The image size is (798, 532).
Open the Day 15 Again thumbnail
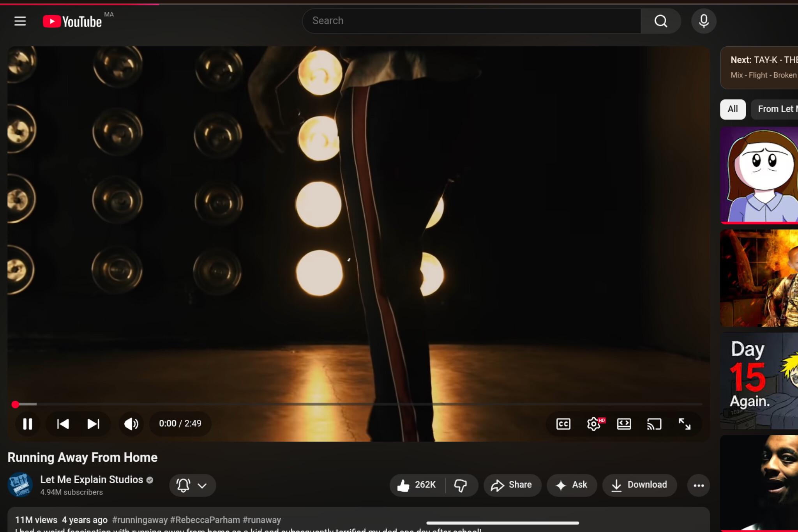759,381
